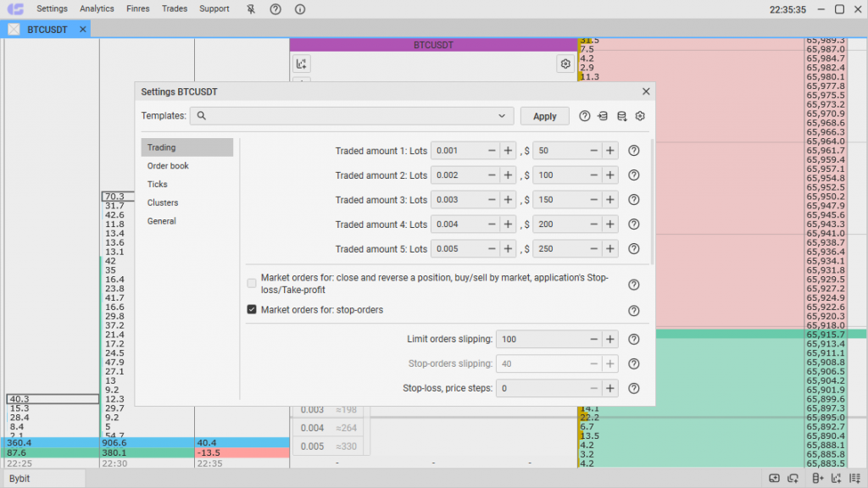This screenshot has height=488, width=868.
Task: Uncheck Market orders for stop-orders
Action: (252, 310)
